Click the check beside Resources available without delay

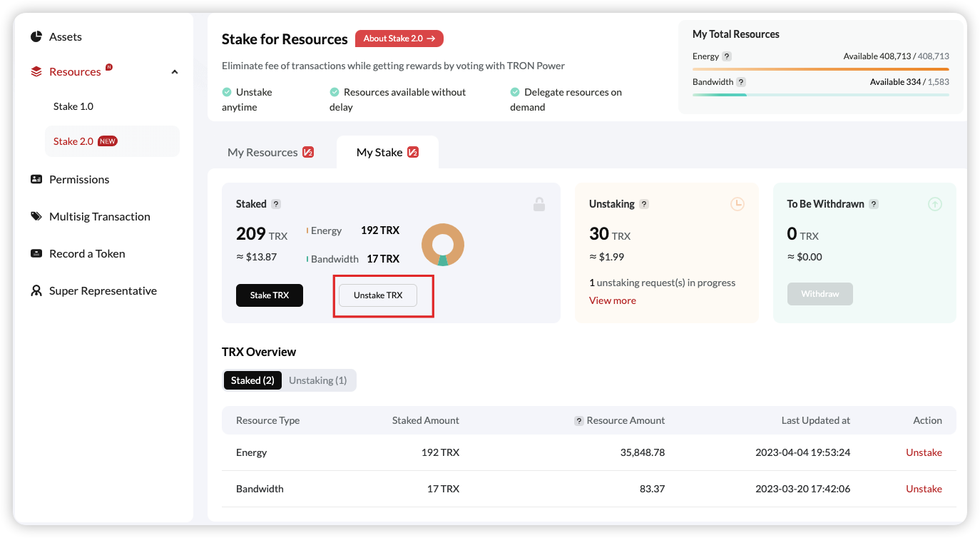point(334,92)
